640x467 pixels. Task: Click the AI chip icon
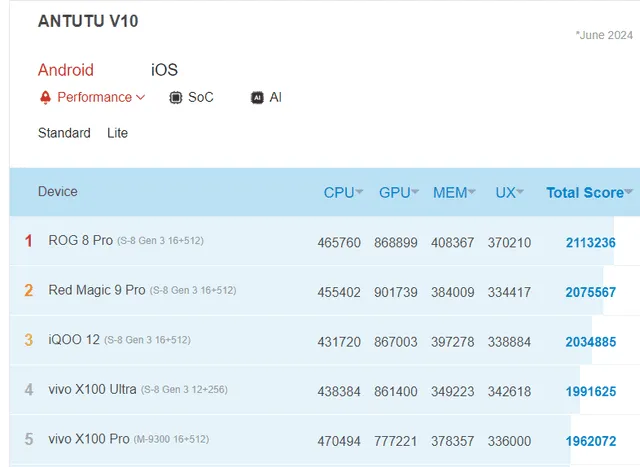(x=257, y=98)
